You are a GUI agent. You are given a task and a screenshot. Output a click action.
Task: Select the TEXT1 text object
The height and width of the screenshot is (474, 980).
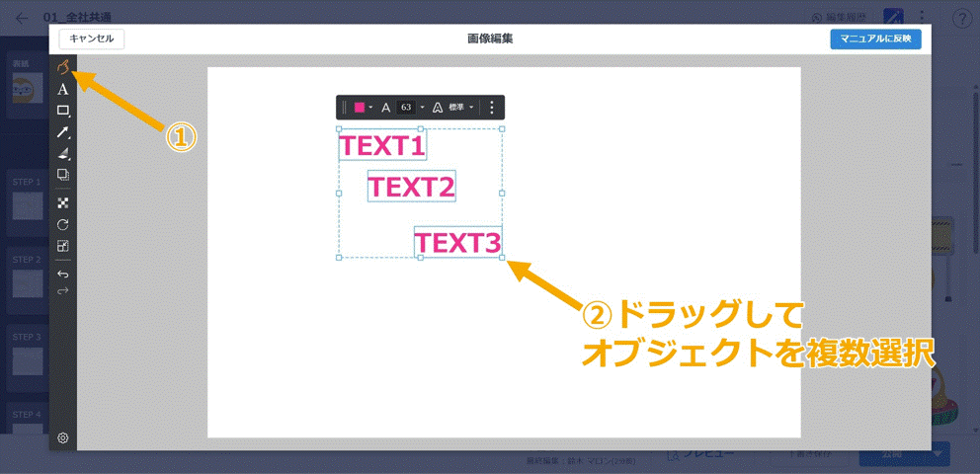pyautogui.click(x=382, y=145)
